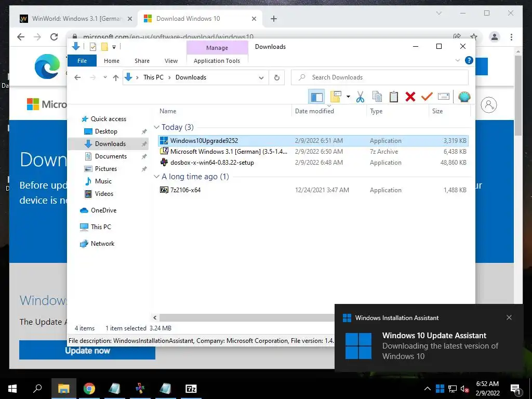Click This PC in the address breadcrumb

[153, 77]
